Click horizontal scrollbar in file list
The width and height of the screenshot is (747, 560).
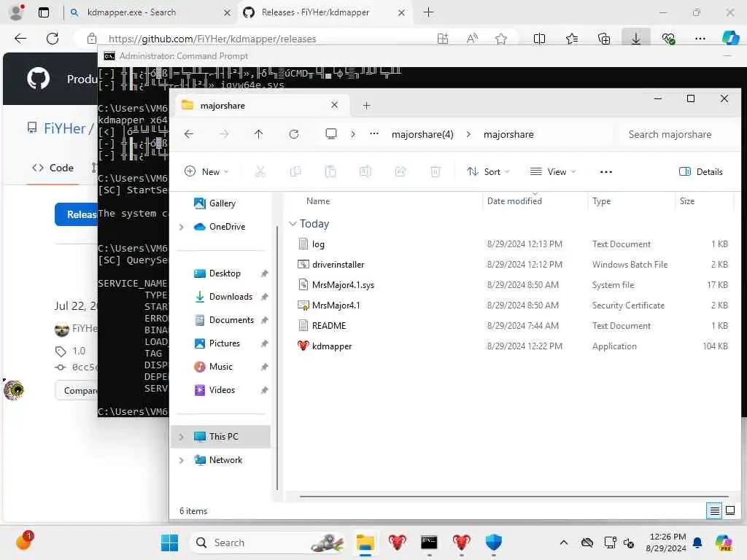point(514,497)
